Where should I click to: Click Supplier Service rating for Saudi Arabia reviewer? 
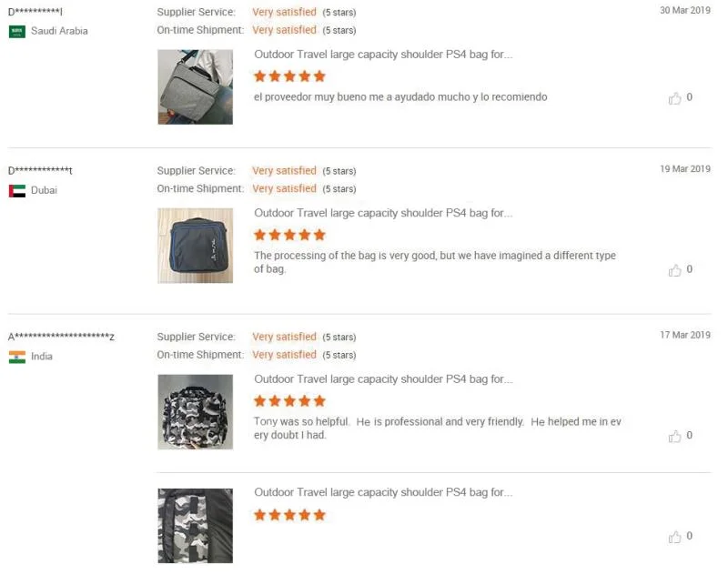coord(284,13)
